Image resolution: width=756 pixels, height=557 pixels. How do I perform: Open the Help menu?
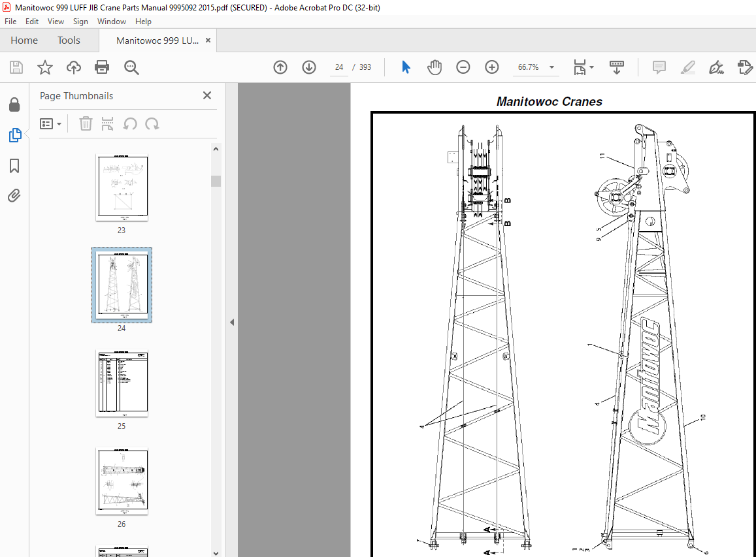click(x=143, y=21)
